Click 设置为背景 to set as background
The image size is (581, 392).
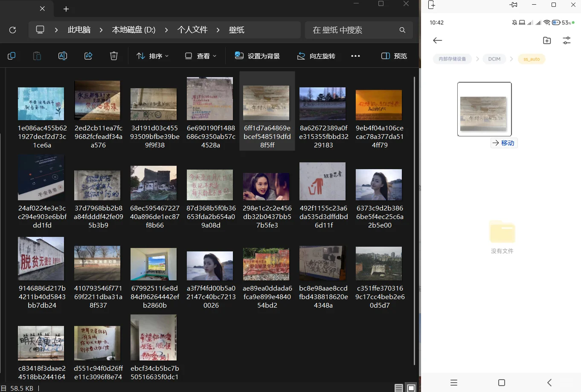[257, 56]
